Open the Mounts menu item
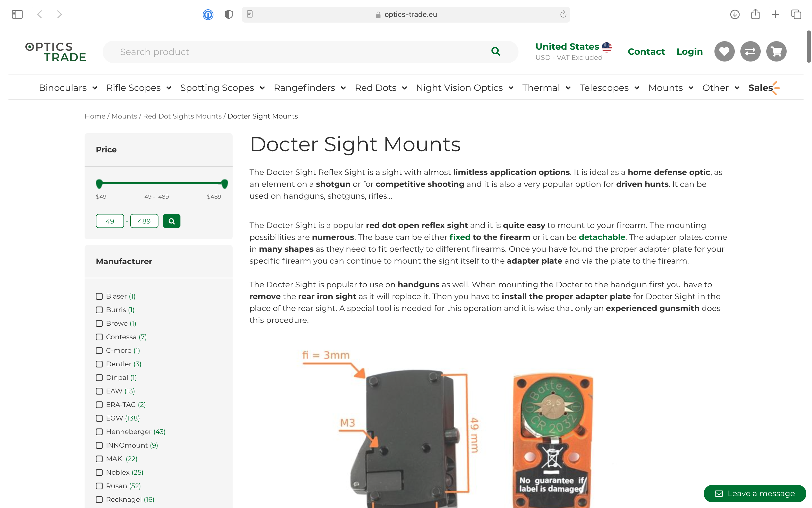Screen dimensions: 812x508 tap(665, 88)
